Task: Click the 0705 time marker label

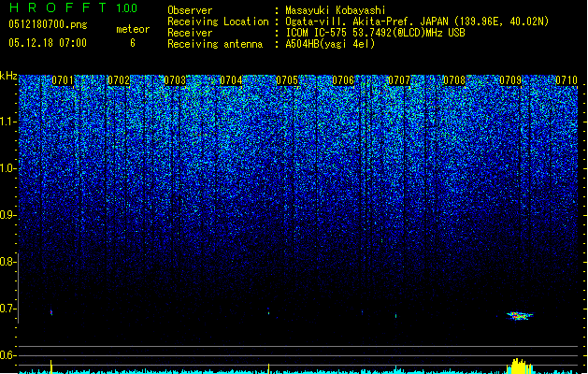Action: point(287,80)
